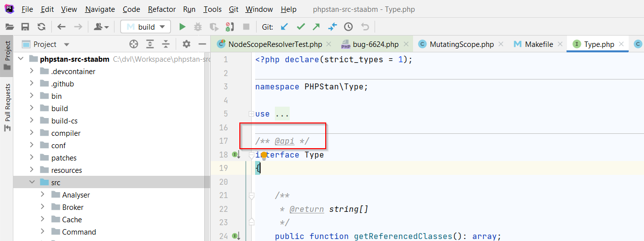Expand the compiler folder arrow
Screen dimensions: 644x241
coord(32,133)
